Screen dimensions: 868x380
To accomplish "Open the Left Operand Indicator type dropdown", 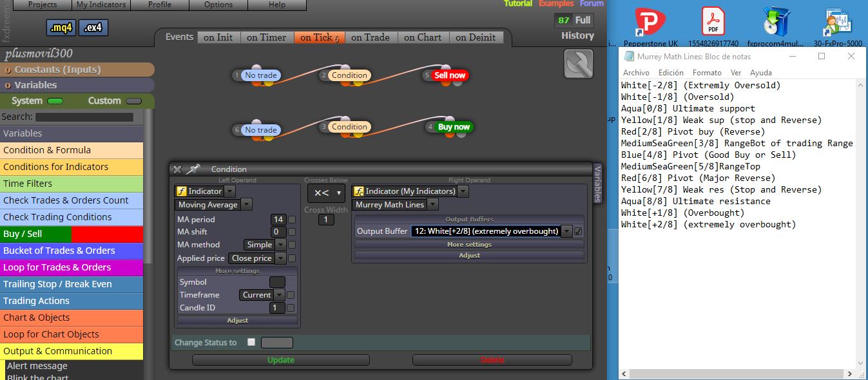I will 230,191.
